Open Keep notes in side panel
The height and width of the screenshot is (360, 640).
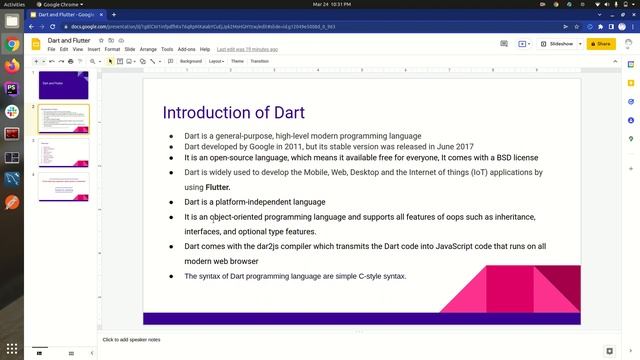coord(631,83)
